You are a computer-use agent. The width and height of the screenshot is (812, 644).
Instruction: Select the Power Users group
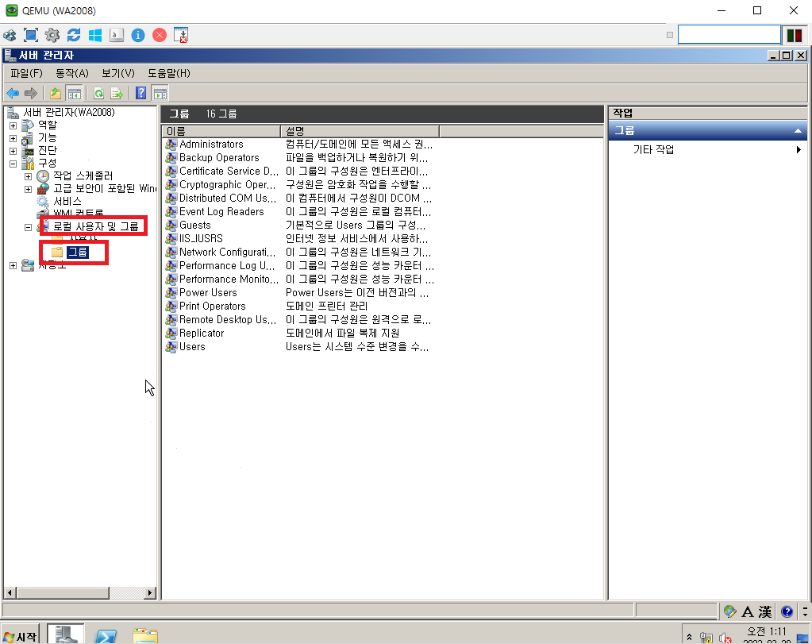pos(208,292)
